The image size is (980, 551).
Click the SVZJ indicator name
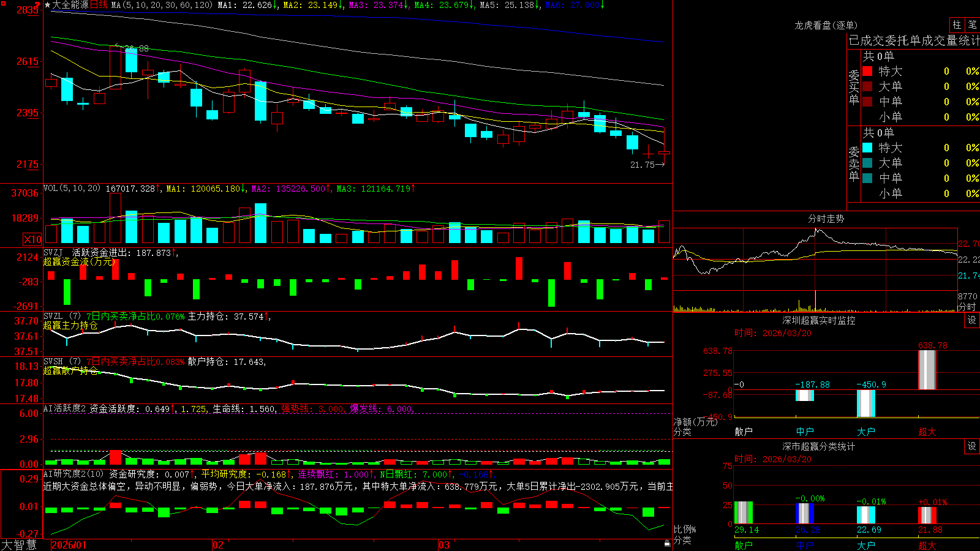click(53, 252)
